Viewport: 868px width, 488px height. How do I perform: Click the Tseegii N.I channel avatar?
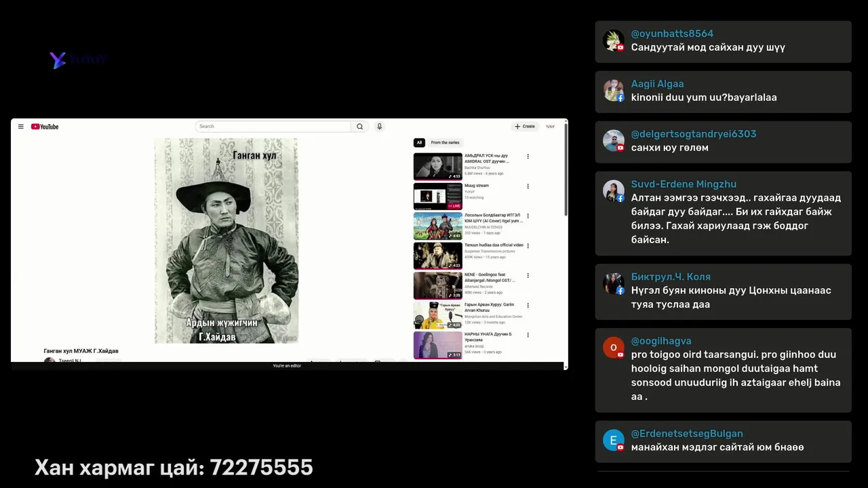pos(50,361)
